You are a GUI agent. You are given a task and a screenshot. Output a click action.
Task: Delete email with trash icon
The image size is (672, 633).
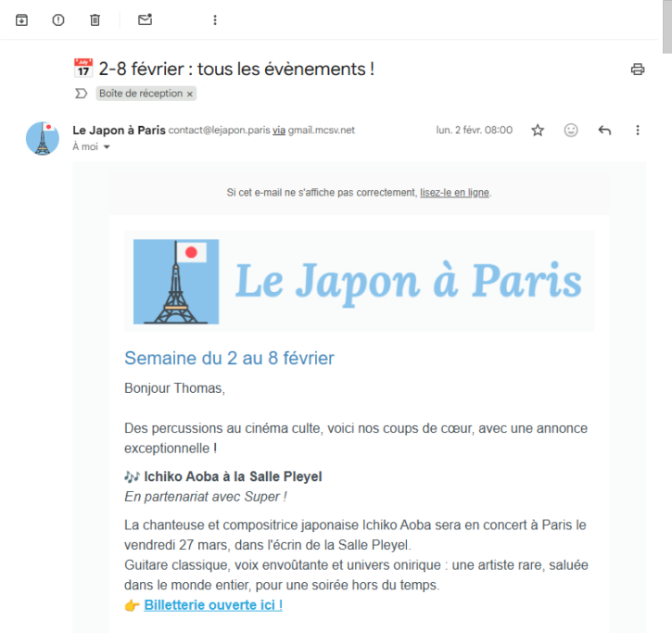[x=95, y=19]
